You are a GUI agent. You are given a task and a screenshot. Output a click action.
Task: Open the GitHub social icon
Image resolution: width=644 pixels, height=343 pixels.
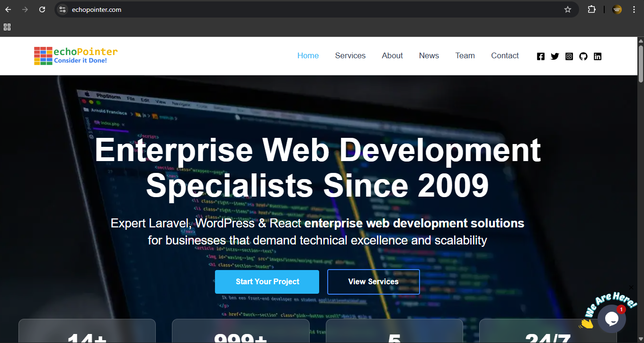point(583,56)
